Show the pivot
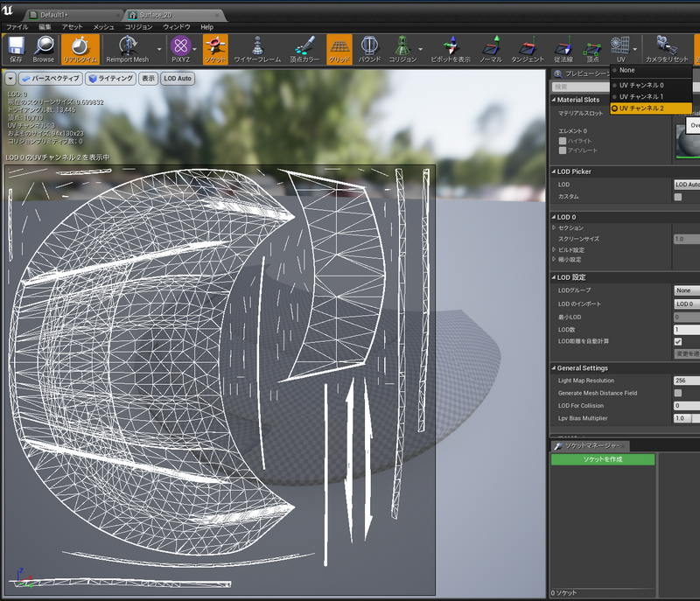The height and width of the screenshot is (601, 700). pos(451,50)
